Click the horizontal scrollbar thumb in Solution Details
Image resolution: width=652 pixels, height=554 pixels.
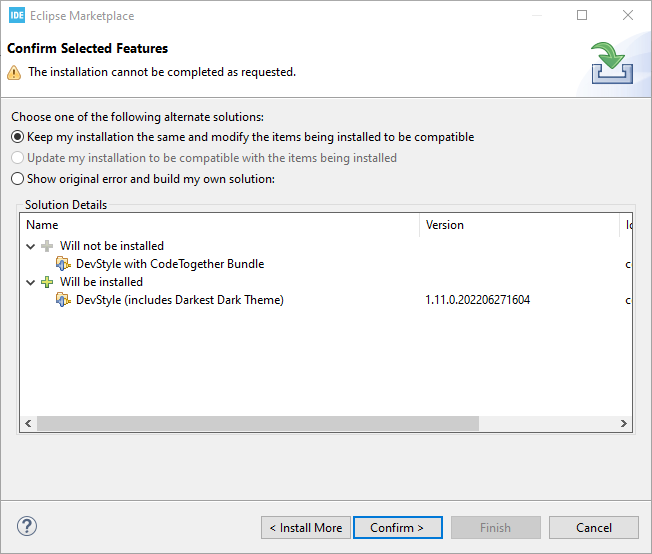coord(258,423)
